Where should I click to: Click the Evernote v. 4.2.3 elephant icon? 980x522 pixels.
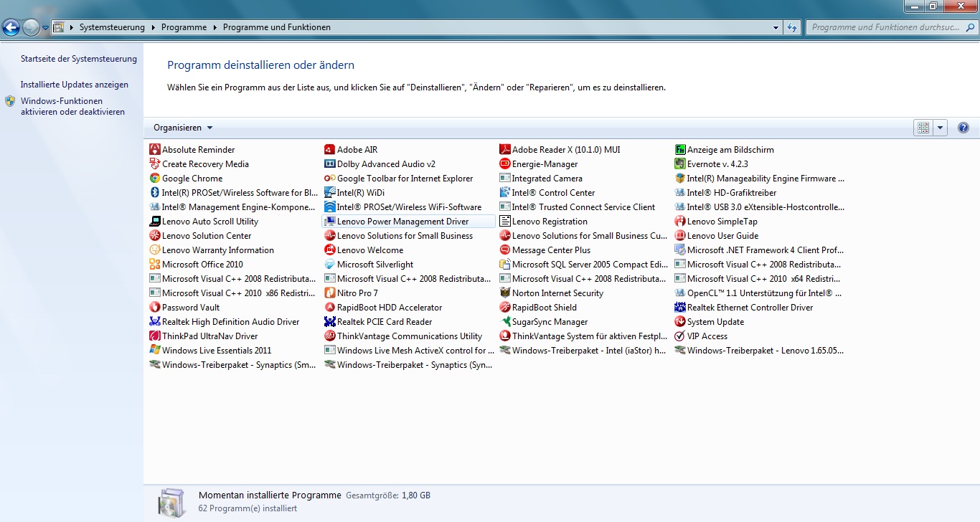[679, 164]
